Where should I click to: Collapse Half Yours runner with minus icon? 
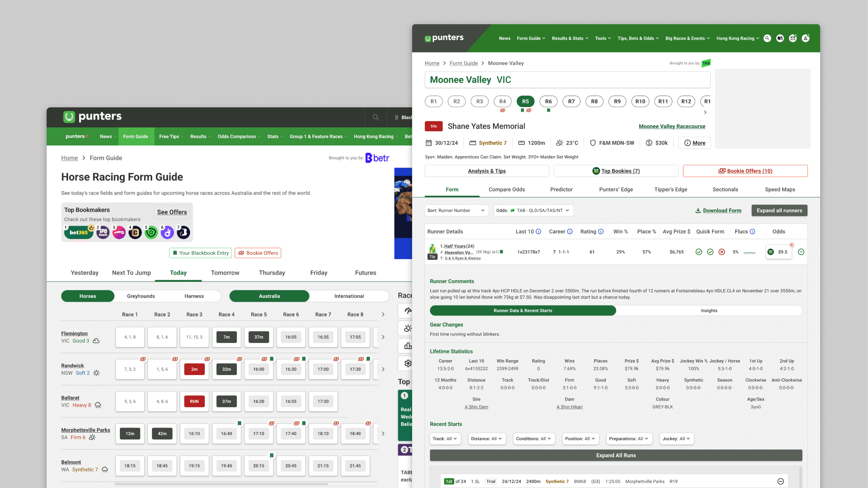[x=801, y=252]
